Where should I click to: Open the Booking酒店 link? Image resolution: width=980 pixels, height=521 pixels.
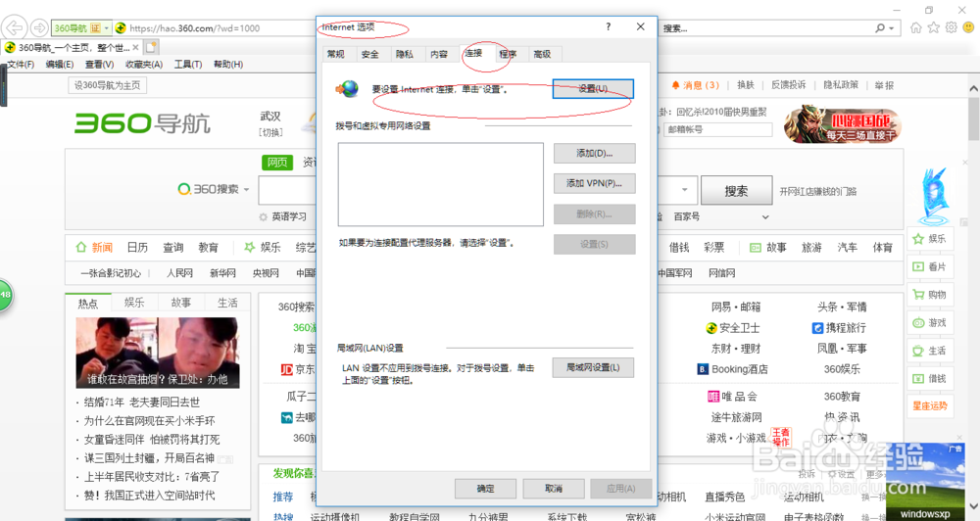[x=732, y=369]
